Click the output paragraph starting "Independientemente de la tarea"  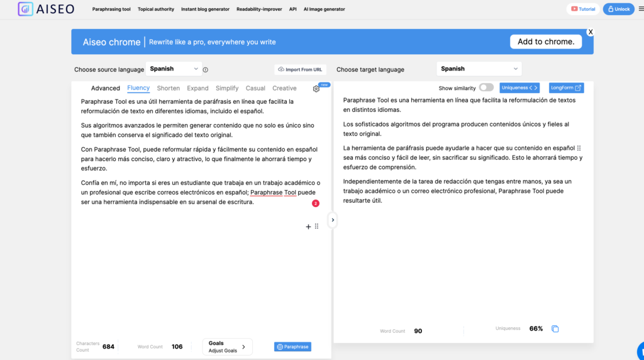click(457, 191)
